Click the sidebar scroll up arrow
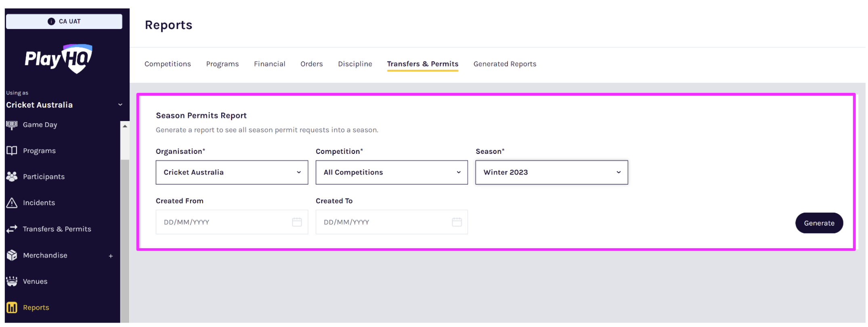The width and height of the screenshot is (868, 327). [125, 126]
